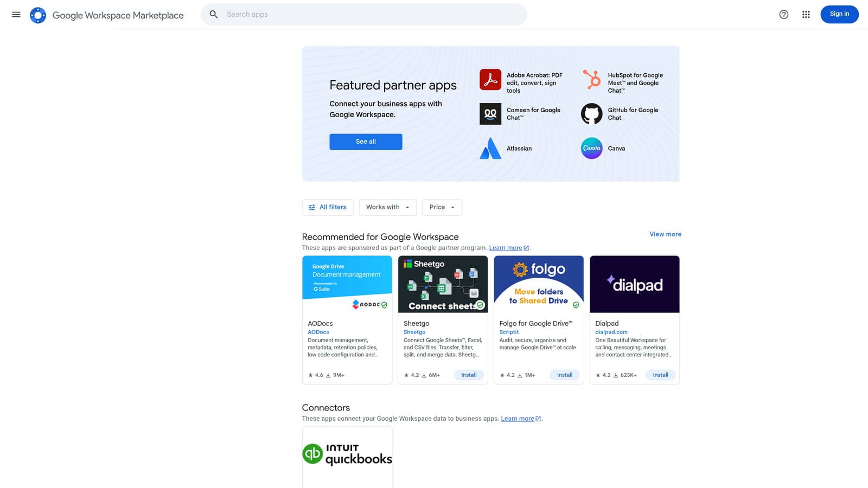Click the Canva text label
This screenshot has height=488, width=868.
(616, 149)
